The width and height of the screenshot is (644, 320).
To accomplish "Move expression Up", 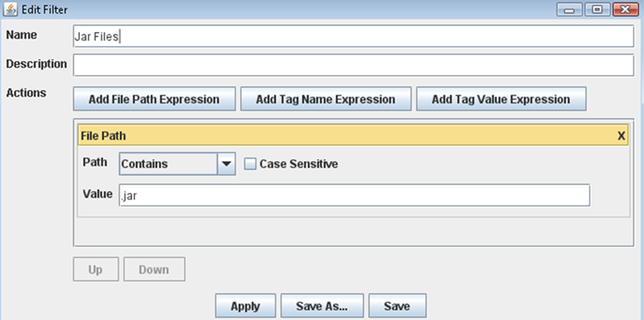I will [x=96, y=269].
